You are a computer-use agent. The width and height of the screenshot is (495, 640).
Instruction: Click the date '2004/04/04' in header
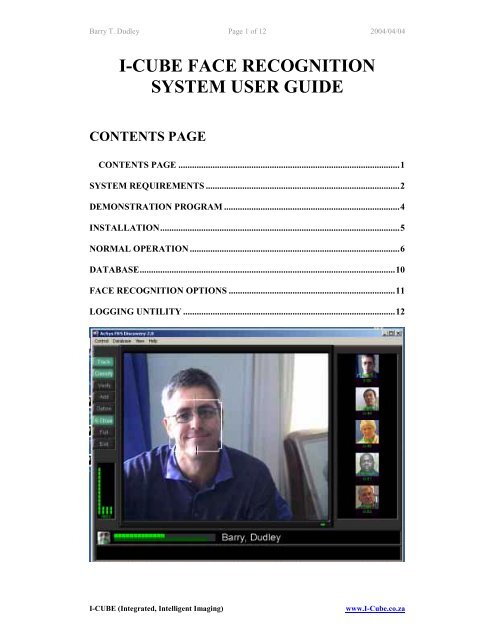pyautogui.click(x=388, y=31)
